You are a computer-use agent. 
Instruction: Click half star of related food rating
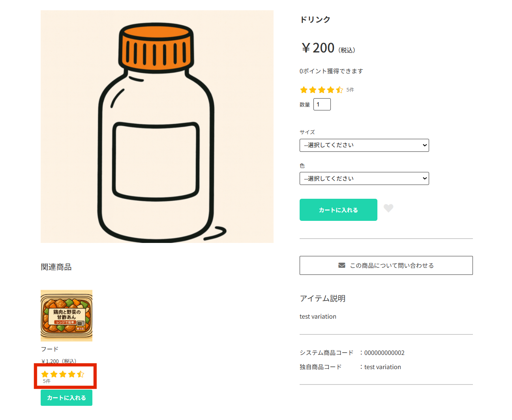click(81, 374)
